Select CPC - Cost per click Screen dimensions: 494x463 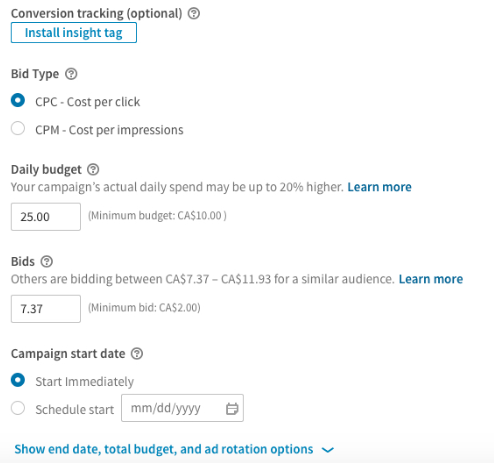(x=18, y=100)
